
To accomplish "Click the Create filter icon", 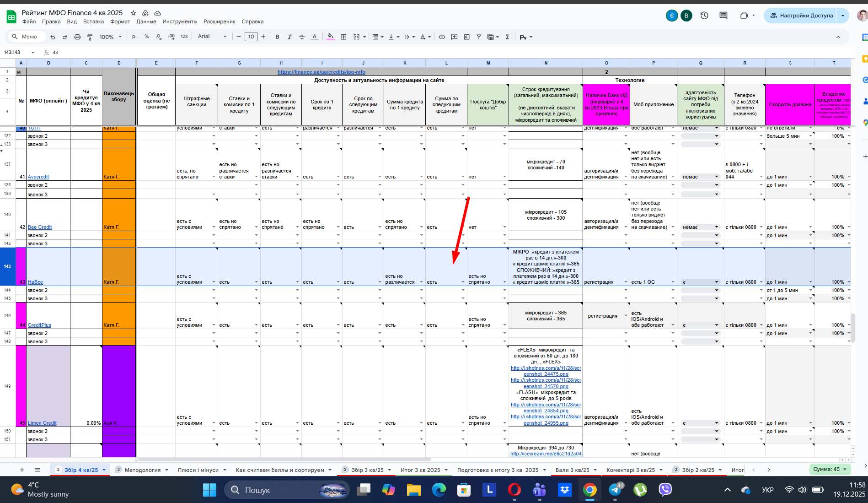I will [479, 37].
